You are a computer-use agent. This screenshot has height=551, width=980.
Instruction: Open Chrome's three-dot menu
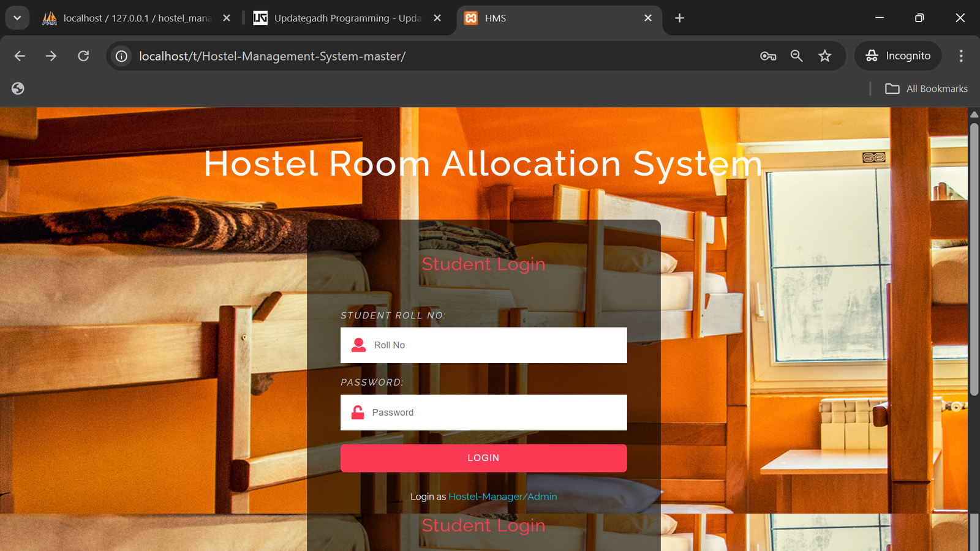(961, 56)
